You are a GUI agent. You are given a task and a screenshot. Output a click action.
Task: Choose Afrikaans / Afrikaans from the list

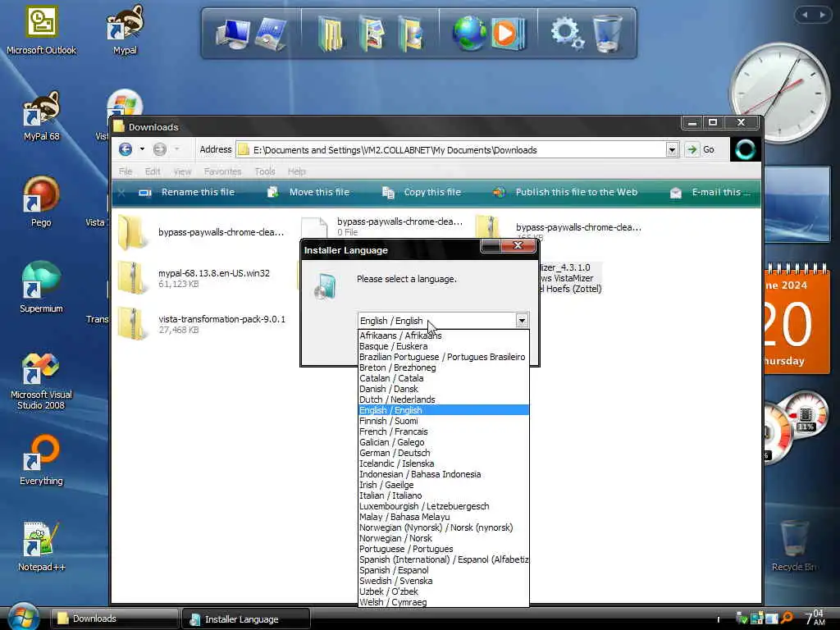tap(444, 336)
